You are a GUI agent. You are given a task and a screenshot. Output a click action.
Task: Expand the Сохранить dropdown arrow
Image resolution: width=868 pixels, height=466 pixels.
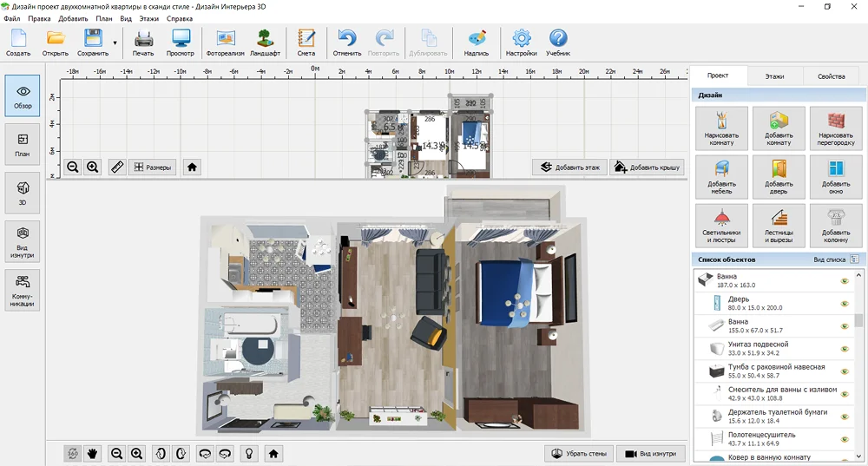click(115, 42)
